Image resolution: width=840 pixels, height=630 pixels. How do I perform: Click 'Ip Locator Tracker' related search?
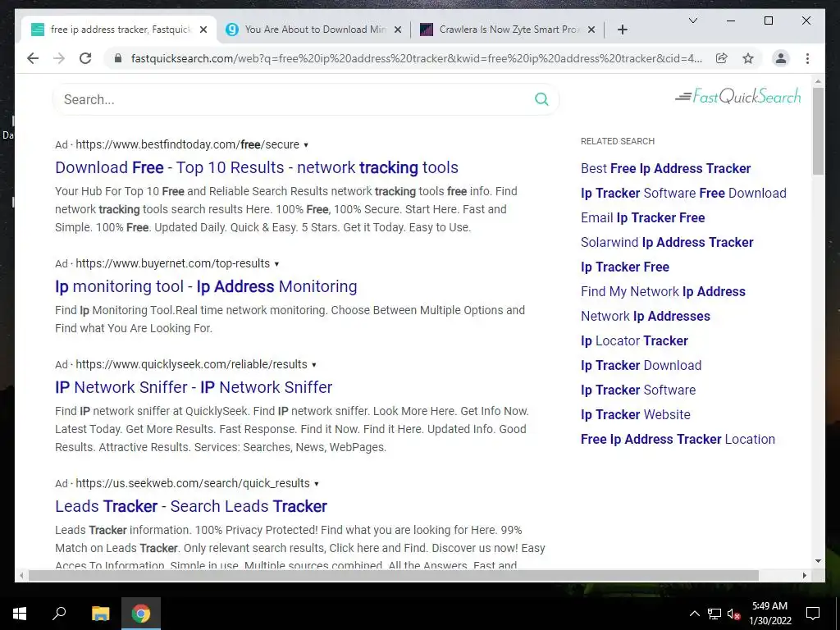pyautogui.click(x=634, y=340)
